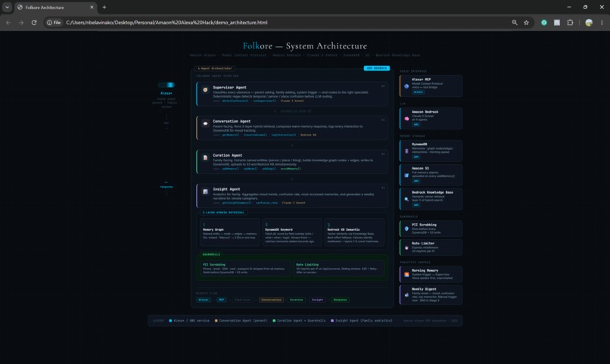Click the DynamoDB Keyword layer card
This screenshot has width=610, height=364.
[292, 232]
